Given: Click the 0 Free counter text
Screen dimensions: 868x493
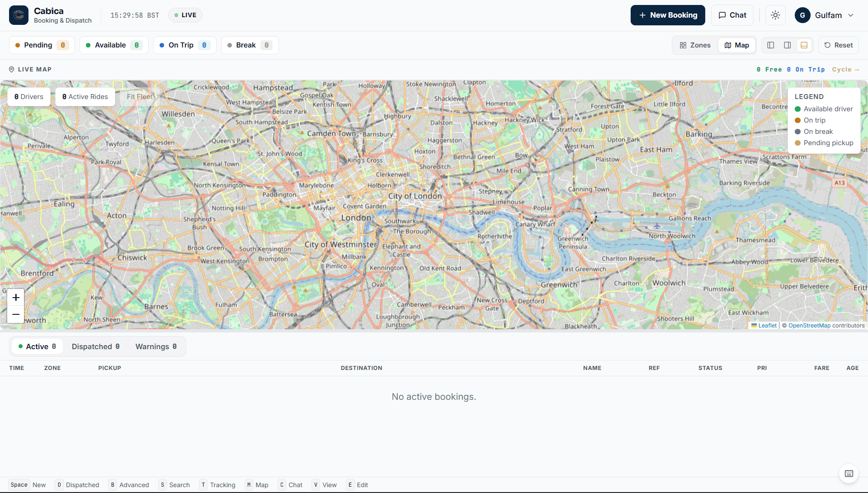Looking at the screenshot, I should click(769, 69).
